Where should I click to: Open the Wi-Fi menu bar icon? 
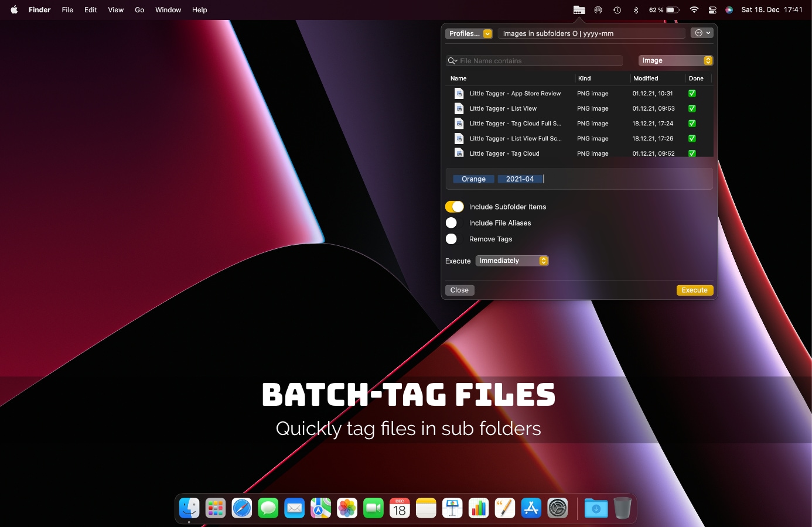click(x=693, y=9)
